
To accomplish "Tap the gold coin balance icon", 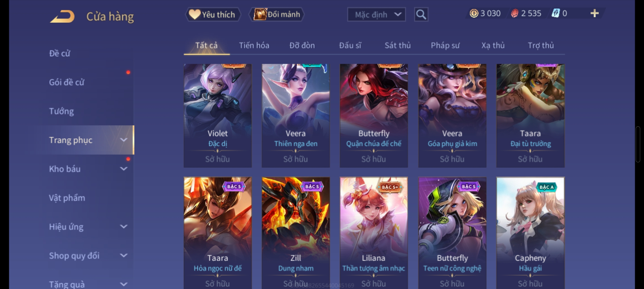I will click(x=474, y=13).
